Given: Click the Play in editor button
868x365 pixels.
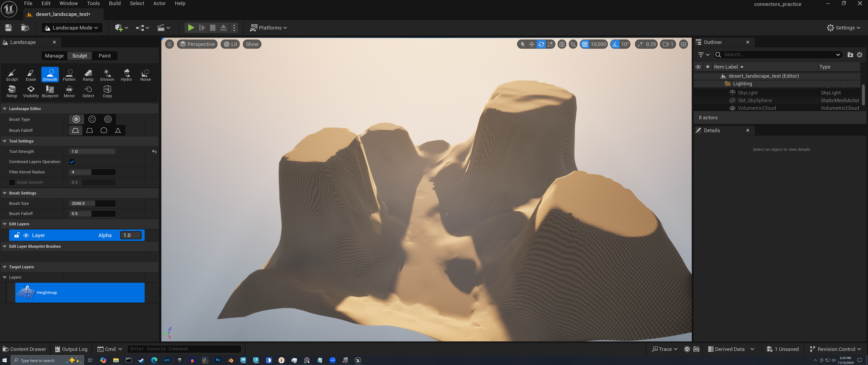Looking at the screenshot, I should point(191,28).
